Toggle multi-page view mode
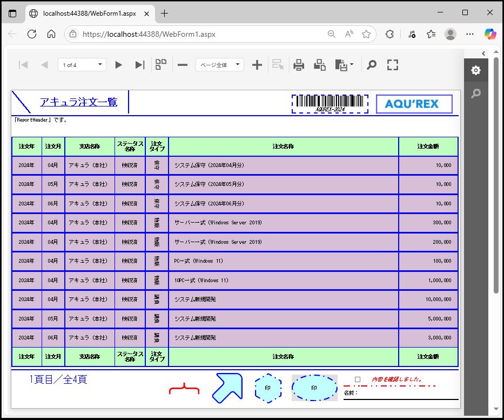This screenshot has height=420, width=504. [x=161, y=65]
